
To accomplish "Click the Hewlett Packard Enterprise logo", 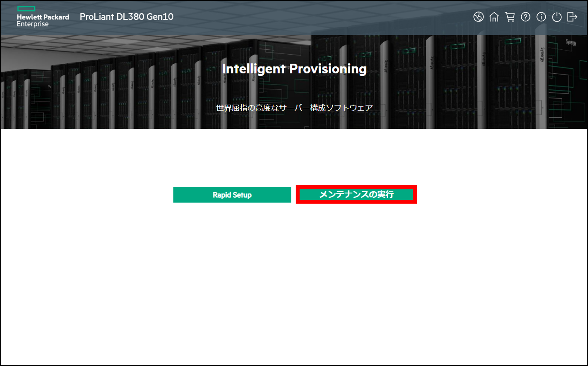I will click(43, 17).
